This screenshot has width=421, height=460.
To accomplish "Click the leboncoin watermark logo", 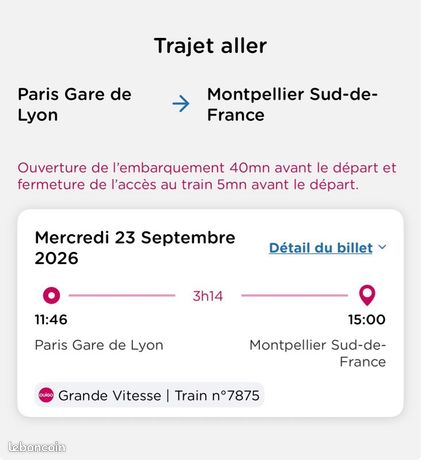I will [37, 447].
